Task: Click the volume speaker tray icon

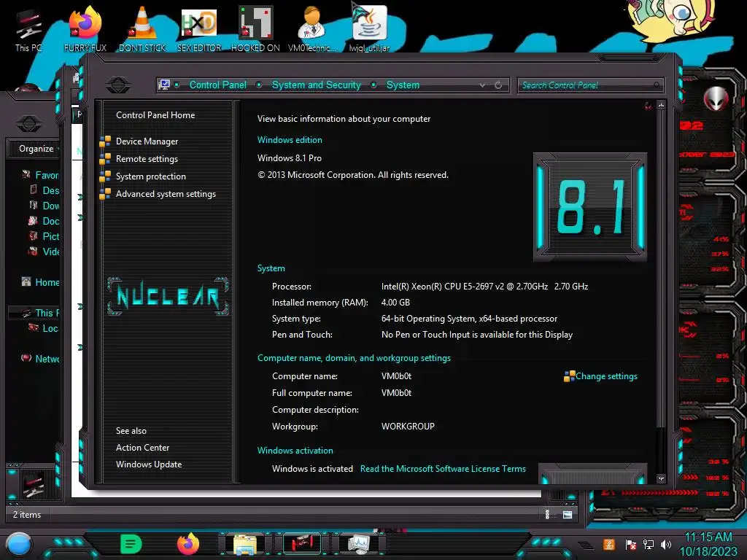Action: click(666, 545)
